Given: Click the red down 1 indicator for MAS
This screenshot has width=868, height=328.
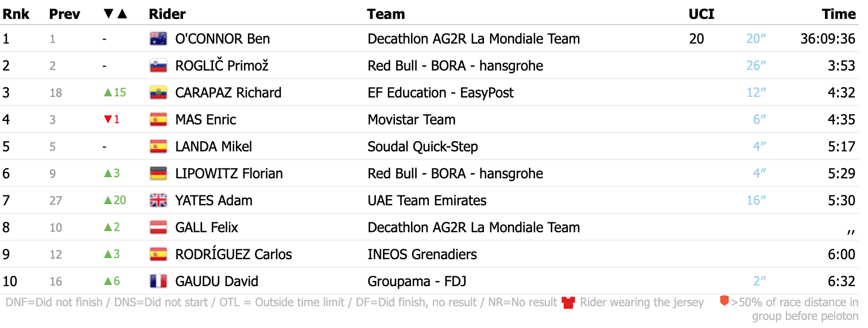Looking at the screenshot, I should pyautogui.click(x=111, y=120).
